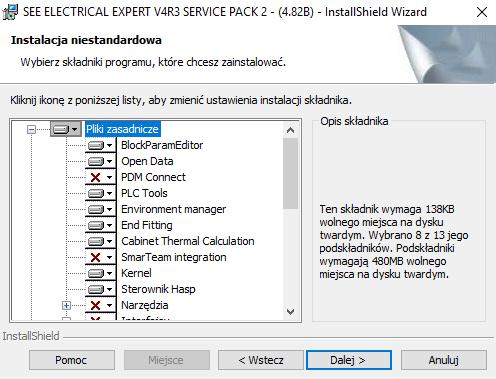
Task: Change the Narzędzia red X install state
Action: tap(100, 305)
